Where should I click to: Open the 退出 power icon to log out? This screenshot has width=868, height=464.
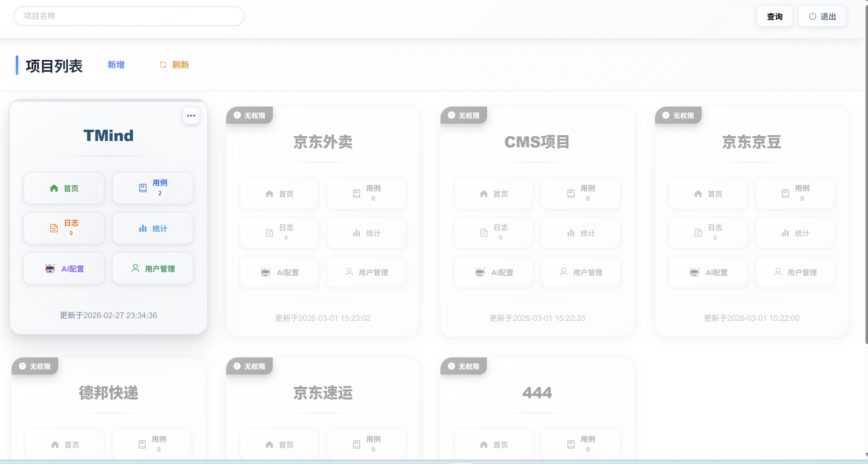tap(812, 16)
